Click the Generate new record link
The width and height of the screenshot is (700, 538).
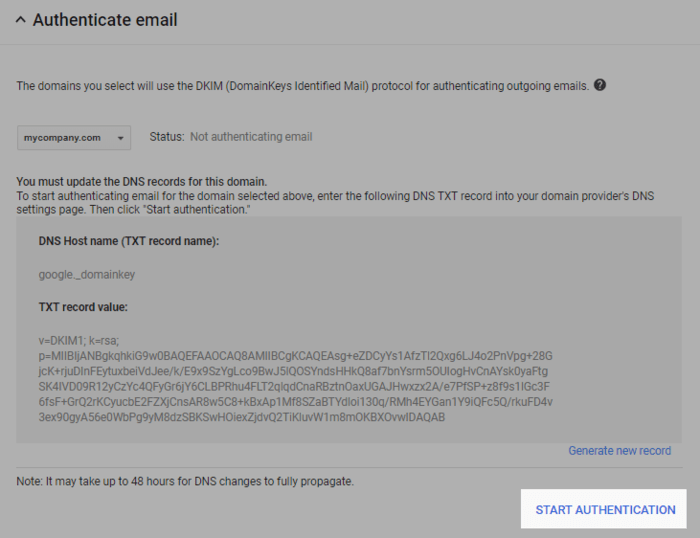pos(619,450)
